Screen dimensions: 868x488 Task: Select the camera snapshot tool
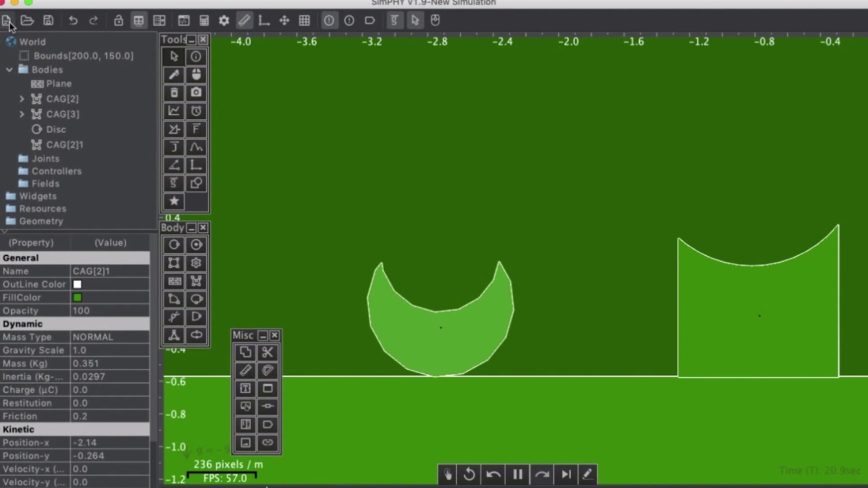pos(196,93)
